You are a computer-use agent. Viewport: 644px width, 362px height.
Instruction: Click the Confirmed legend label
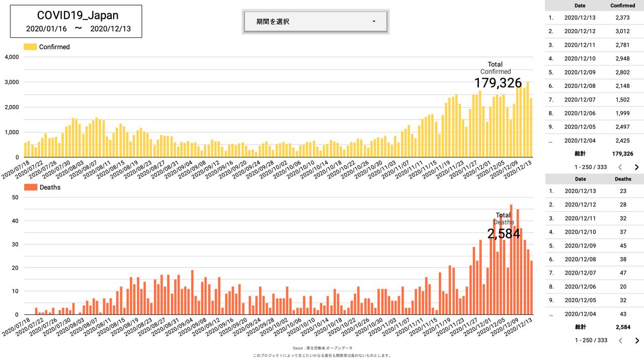pyautogui.click(x=54, y=47)
